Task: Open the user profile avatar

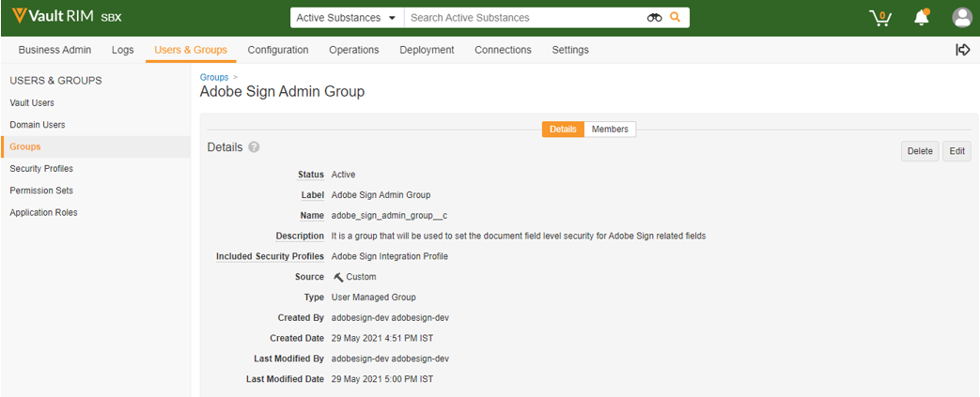Action: click(961, 18)
